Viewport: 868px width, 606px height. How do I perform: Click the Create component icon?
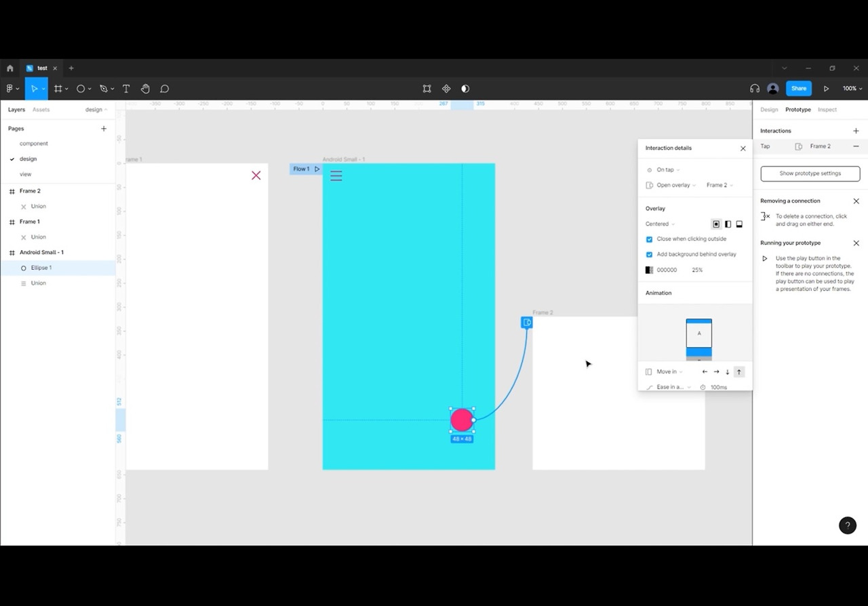click(446, 89)
